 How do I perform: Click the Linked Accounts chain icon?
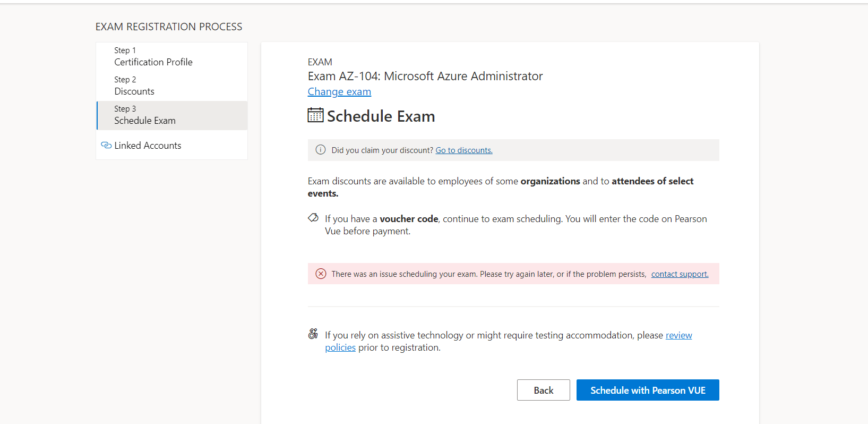coord(106,145)
